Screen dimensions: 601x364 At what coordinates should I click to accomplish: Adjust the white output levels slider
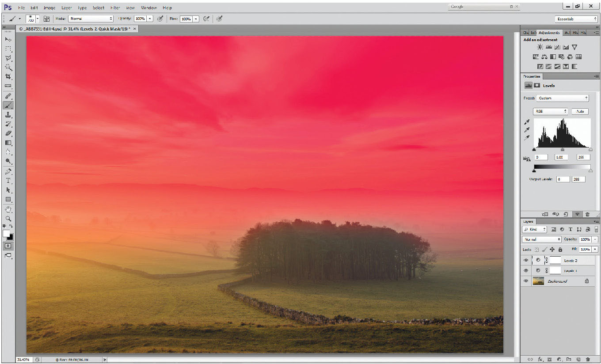pyautogui.click(x=590, y=171)
